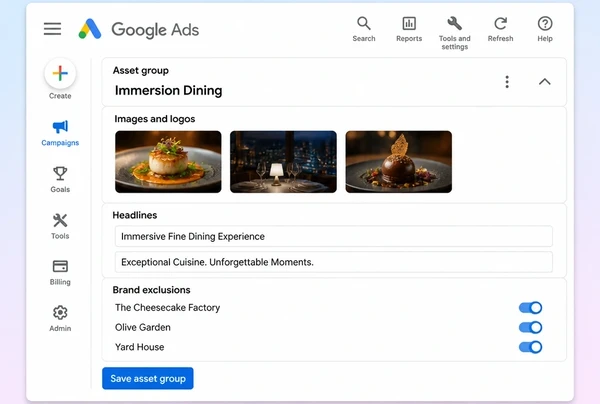Click the Asset group label
The image size is (600, 404).
[x=140, y=71]
